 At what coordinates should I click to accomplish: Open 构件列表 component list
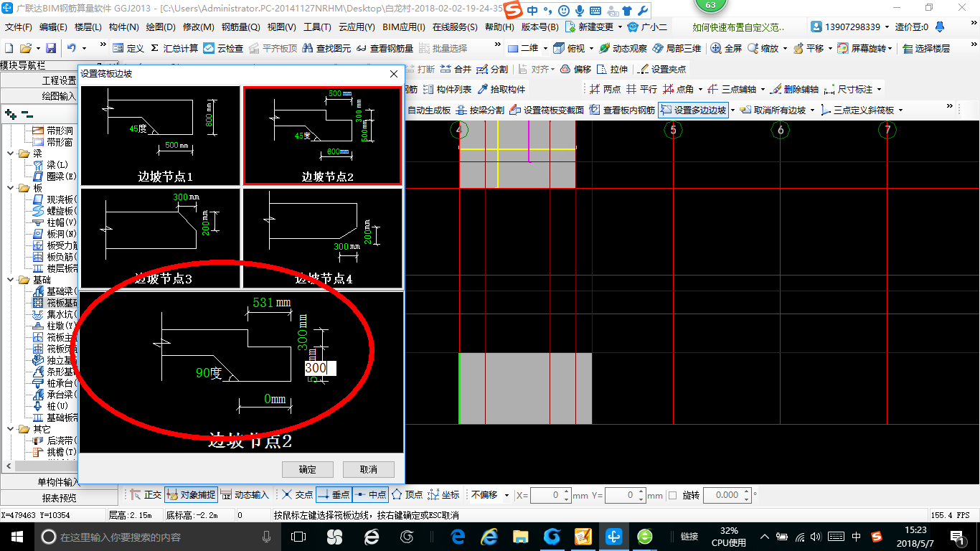pos(447,89)
